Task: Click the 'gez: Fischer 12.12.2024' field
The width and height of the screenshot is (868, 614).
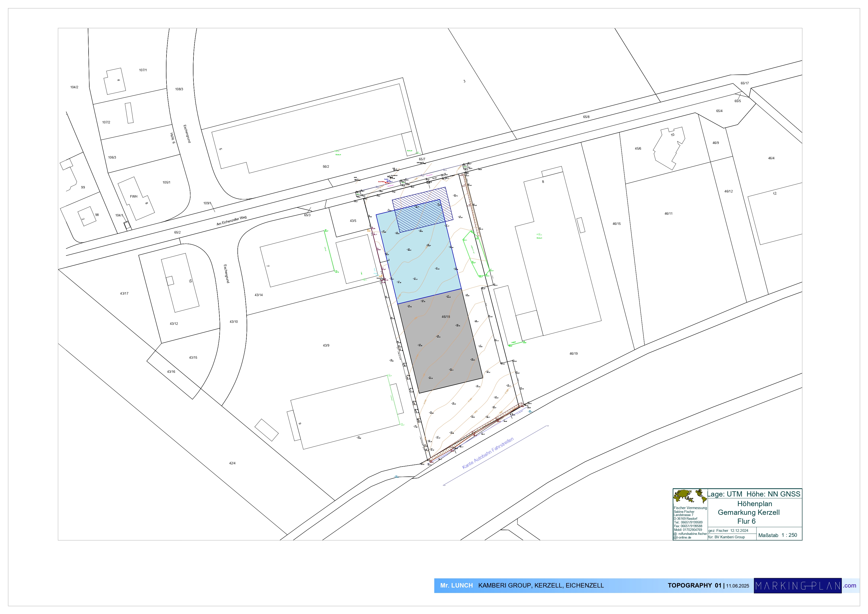Action: pos(728,530)
